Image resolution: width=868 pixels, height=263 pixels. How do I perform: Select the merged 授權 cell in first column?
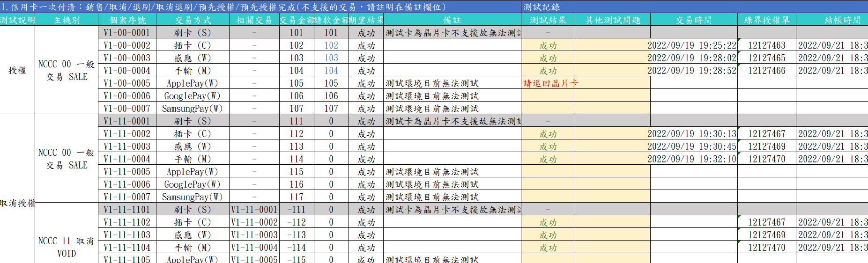[x=17, y=70]
